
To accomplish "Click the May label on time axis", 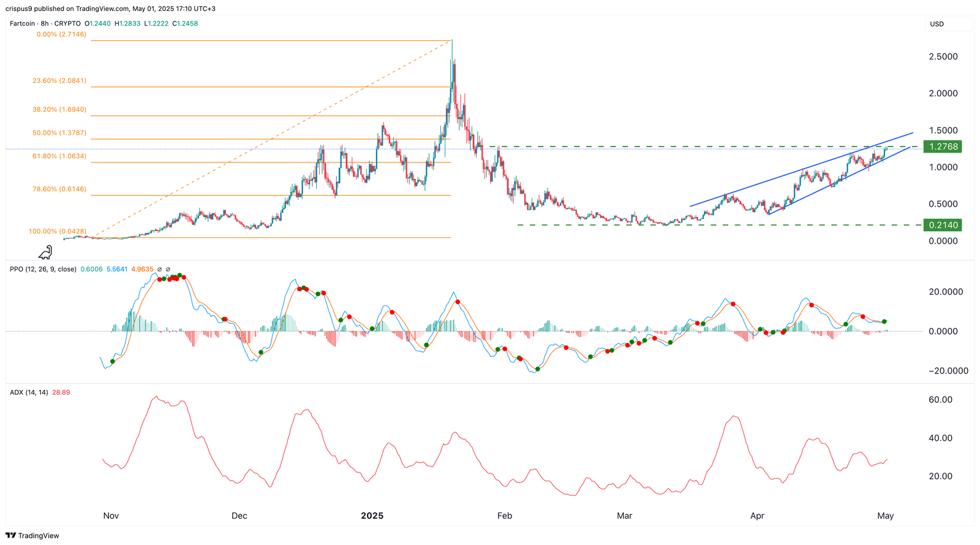I will pos(886,516).
